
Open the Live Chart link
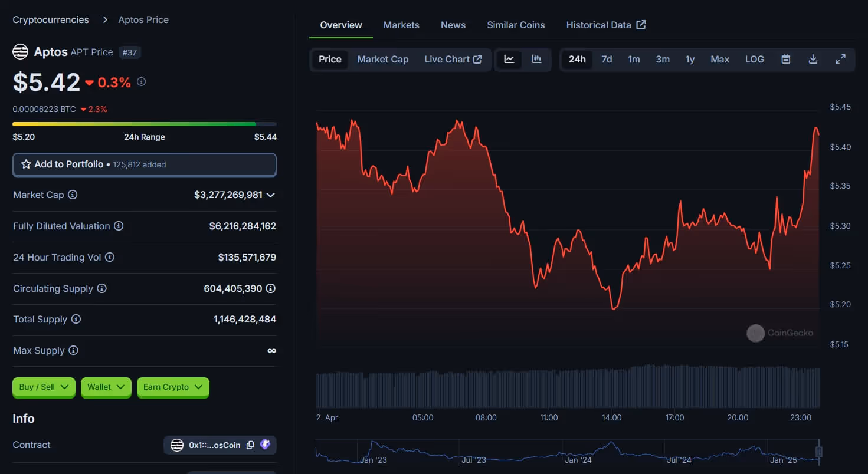[x=453, y=59]
